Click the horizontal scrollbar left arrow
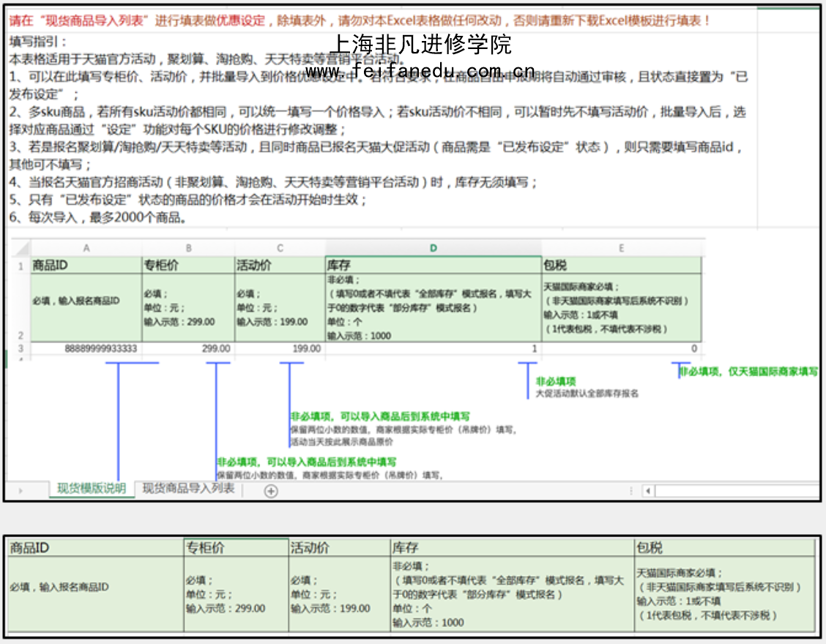This screenshot has width=826, height=644. [x=648, y=491]
